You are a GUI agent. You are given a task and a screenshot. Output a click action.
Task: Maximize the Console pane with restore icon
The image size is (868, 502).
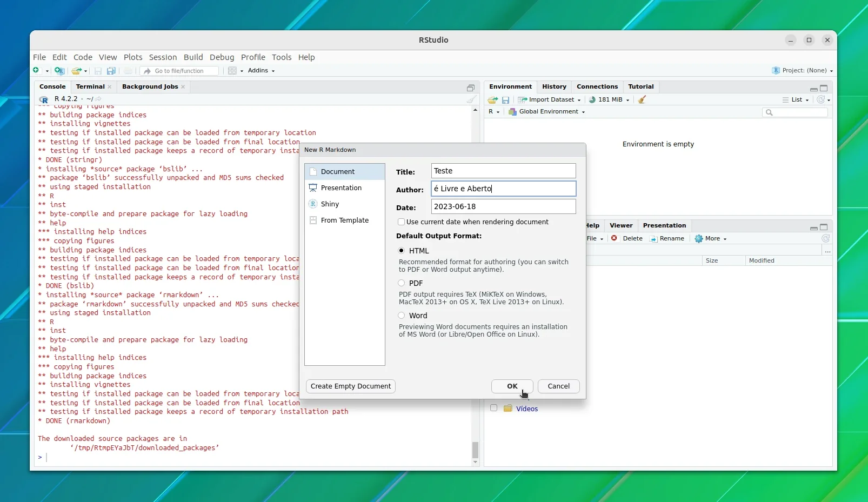471,88
